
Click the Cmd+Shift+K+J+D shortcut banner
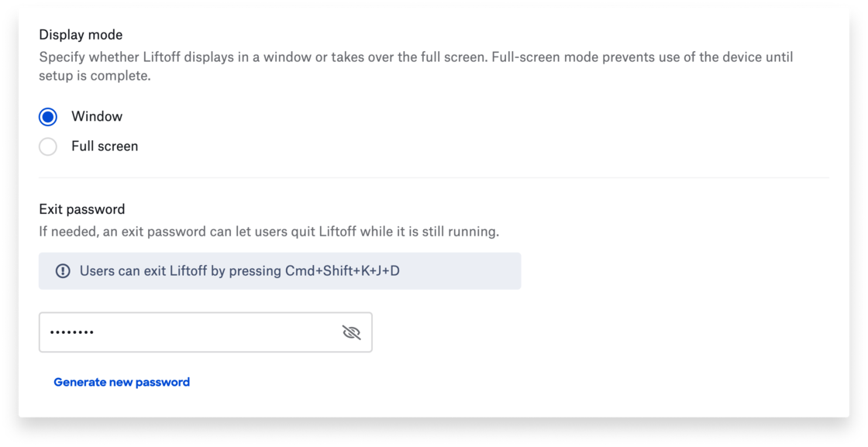279,270
